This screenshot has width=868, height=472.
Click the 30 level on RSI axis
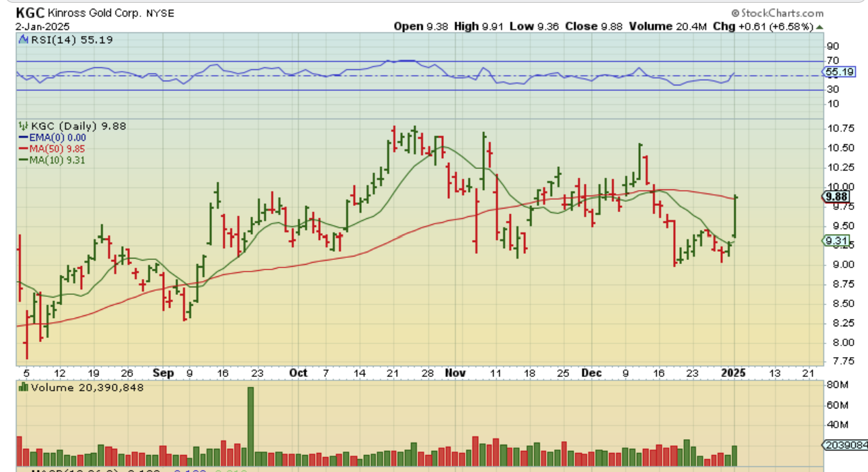(832, 90)
